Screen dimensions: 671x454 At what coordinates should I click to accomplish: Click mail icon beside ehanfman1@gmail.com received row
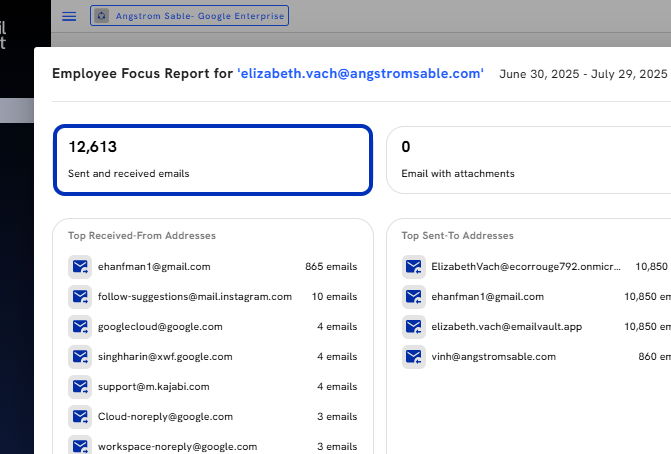80,267
